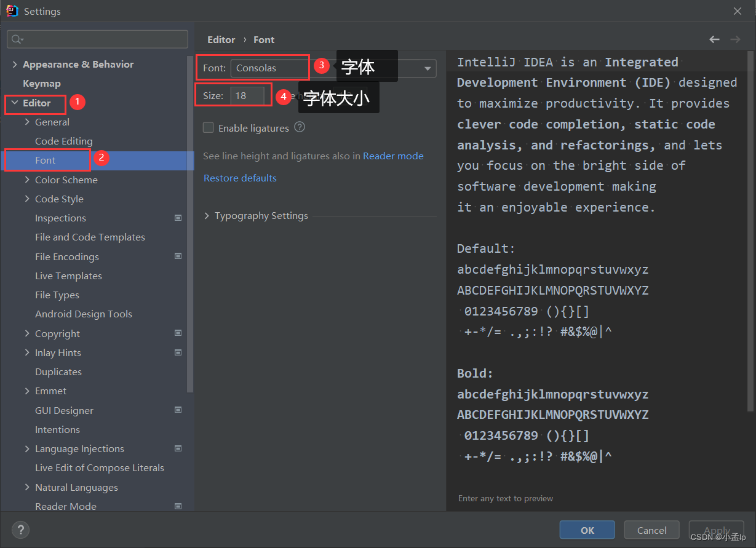Expand Appearance & Behavior section

[15, 64]
